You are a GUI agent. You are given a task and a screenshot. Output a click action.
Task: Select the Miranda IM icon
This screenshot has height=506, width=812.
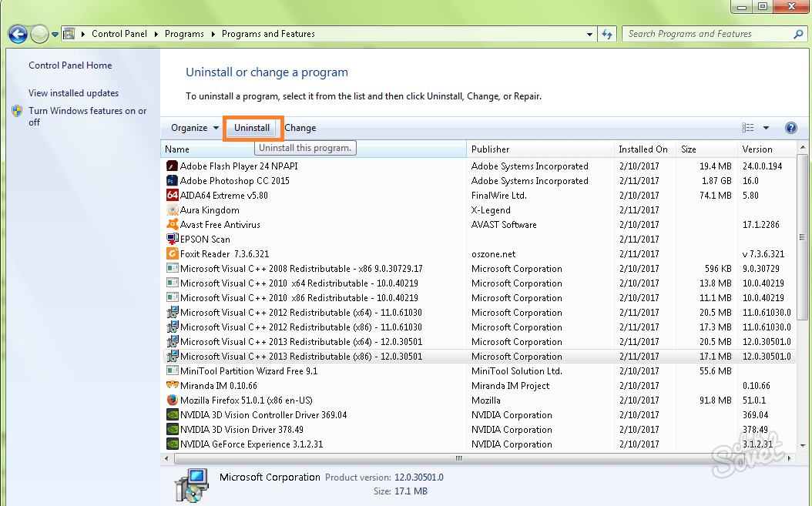pyautogui.click(x=172, y=385)
